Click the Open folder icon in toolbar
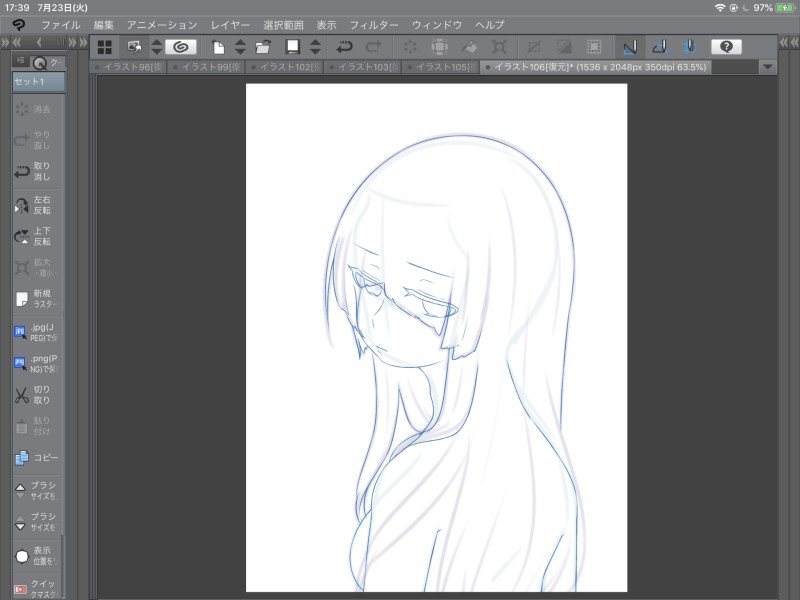 [x=263, y=47]
